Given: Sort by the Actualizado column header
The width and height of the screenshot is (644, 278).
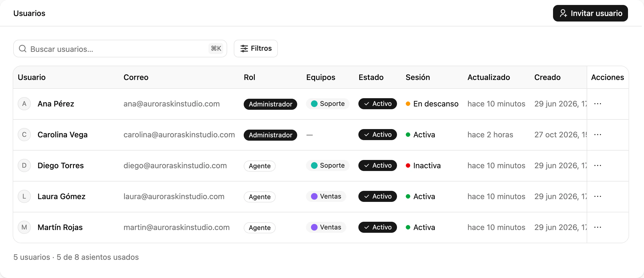Looking at the screenshot, I should click(489, 77).
